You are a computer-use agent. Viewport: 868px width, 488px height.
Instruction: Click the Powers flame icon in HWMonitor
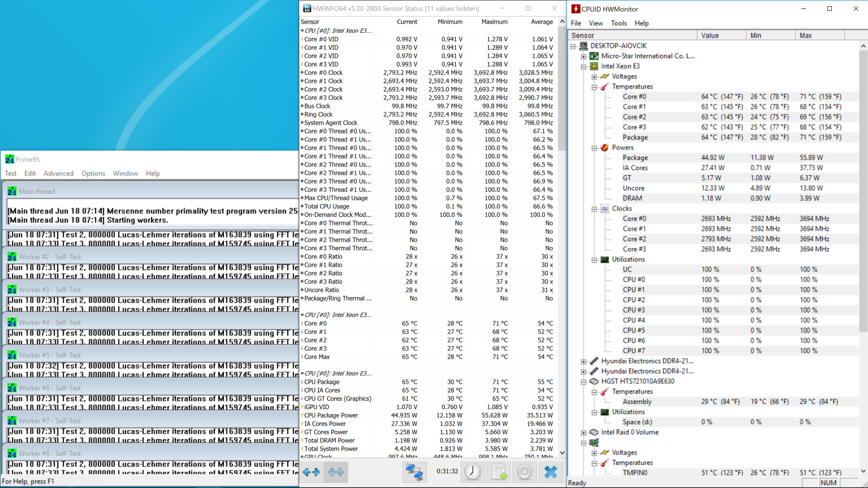click(x=604, y=147)
